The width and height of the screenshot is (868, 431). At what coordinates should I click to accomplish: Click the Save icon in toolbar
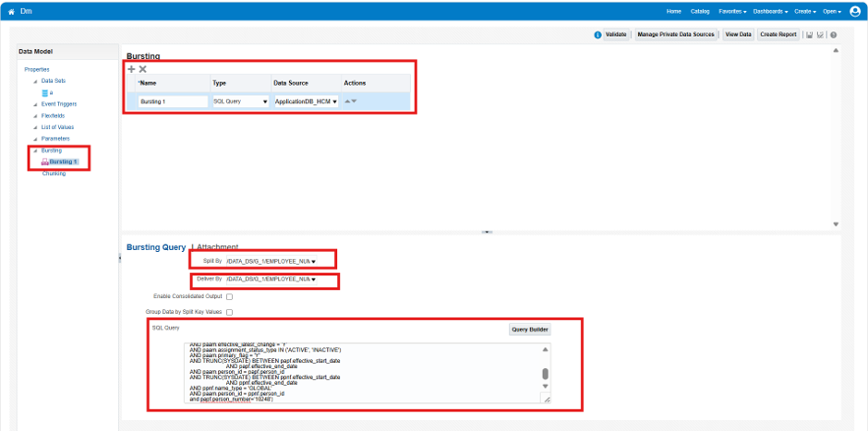[x=809, y=35]
